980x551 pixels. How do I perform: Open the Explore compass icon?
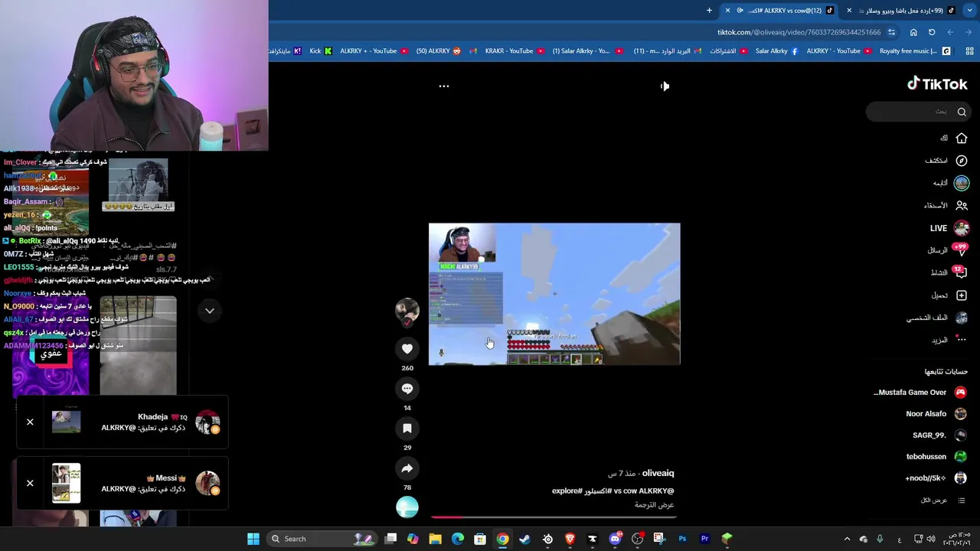962,161
